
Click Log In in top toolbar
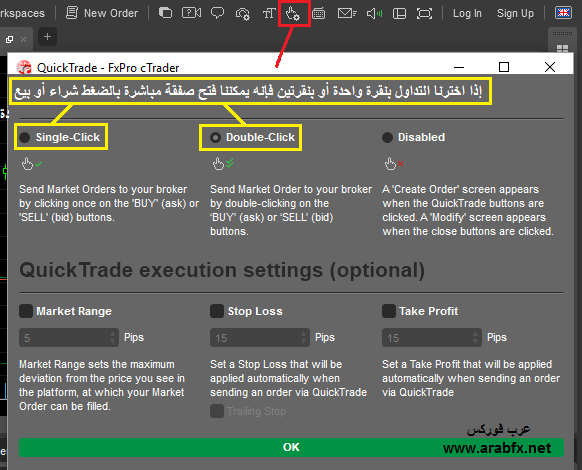pos(467,13)
